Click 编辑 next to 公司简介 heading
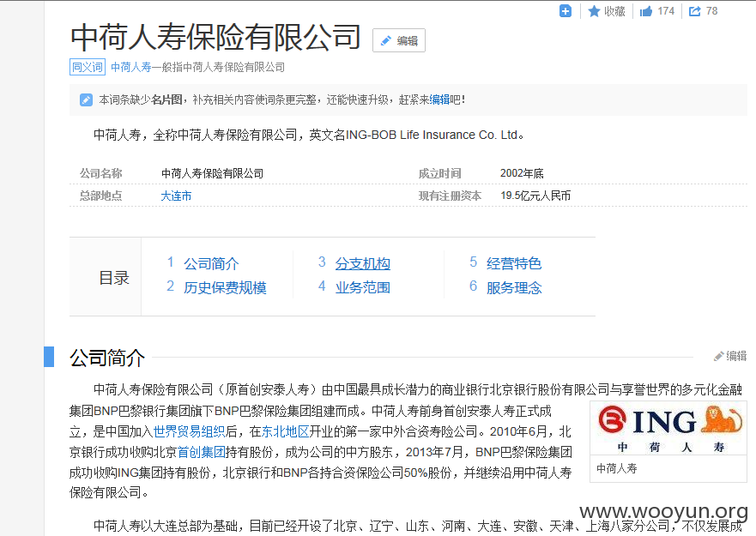This screenshot has width=756, height=536. [x=730, y=356]
